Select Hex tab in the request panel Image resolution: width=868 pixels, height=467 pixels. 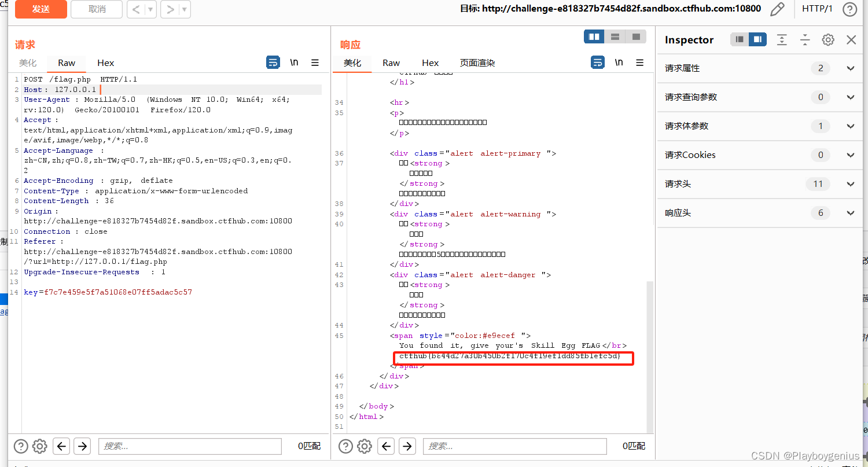pos(106,62)
